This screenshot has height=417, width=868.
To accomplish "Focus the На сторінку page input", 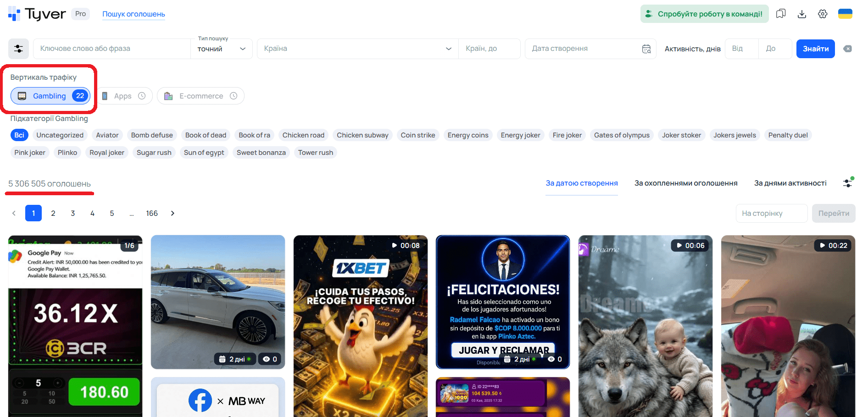I will 772,214.
